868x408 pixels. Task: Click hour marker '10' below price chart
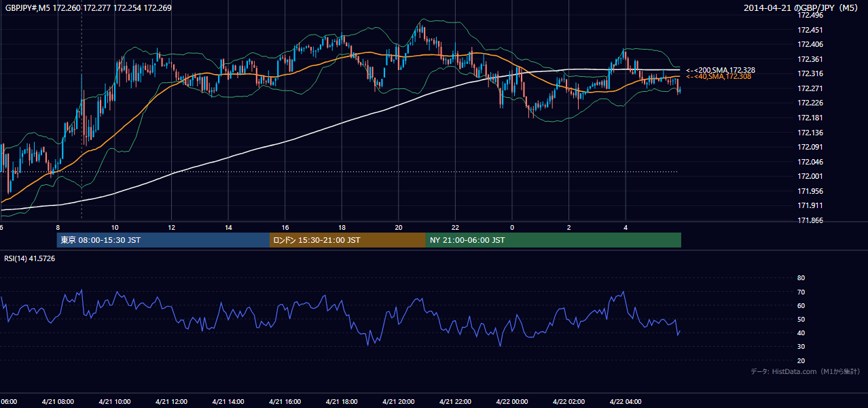tap(115, 227)
